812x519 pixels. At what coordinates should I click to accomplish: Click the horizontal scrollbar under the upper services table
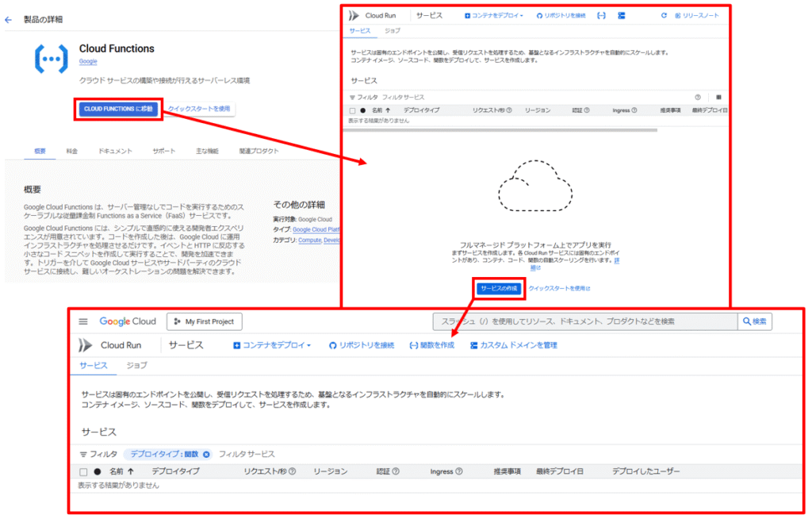[500, 130]
